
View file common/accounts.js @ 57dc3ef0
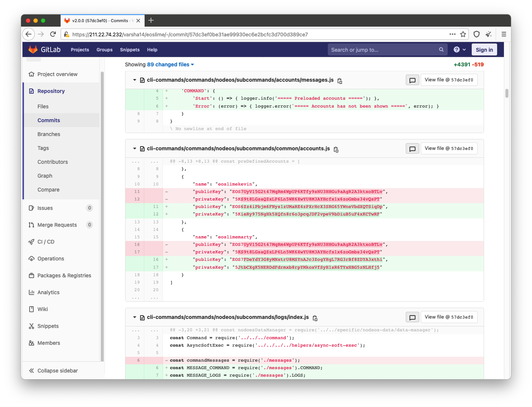[x=449, y=148]
